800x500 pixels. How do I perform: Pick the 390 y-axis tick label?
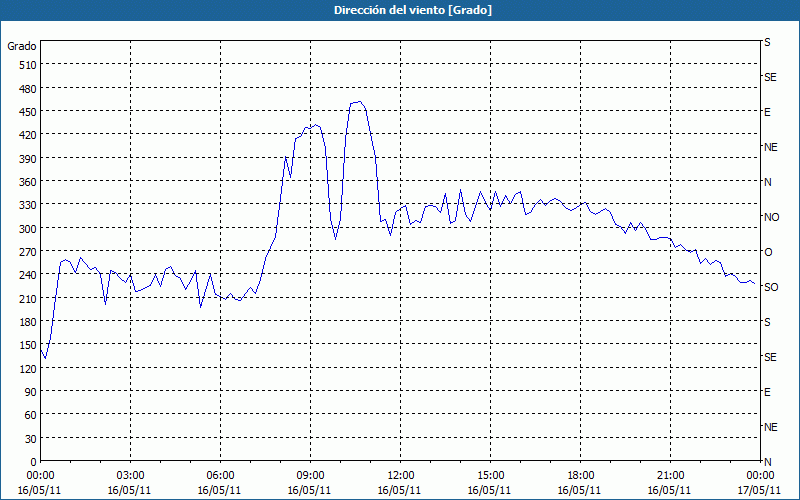[x=28, y=159]
